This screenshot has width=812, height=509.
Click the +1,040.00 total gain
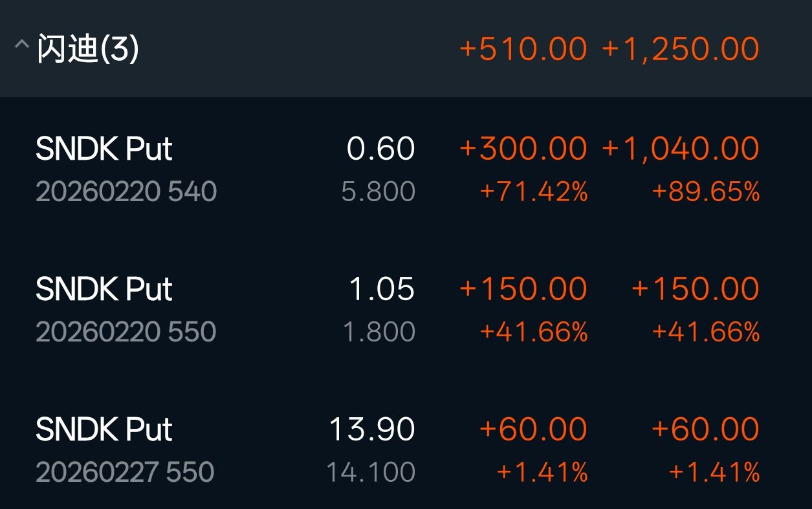click(x=680, y=149)
